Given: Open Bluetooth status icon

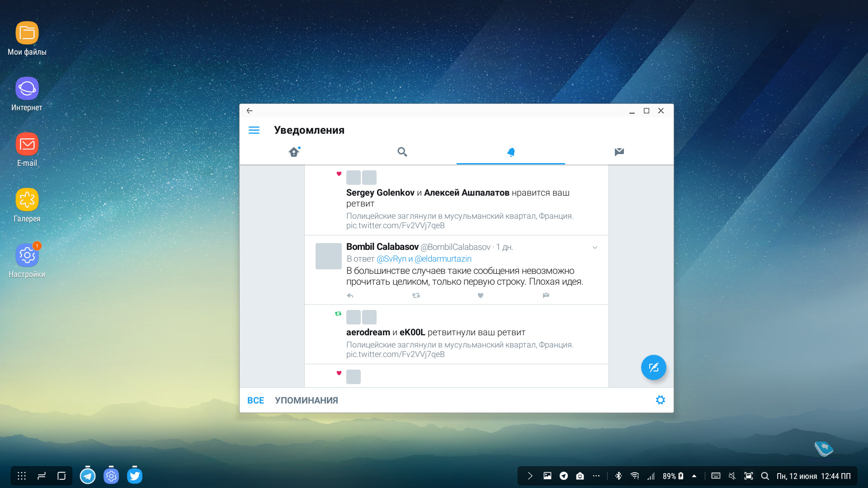Looking at the screenshot, I should coord(619,476).
